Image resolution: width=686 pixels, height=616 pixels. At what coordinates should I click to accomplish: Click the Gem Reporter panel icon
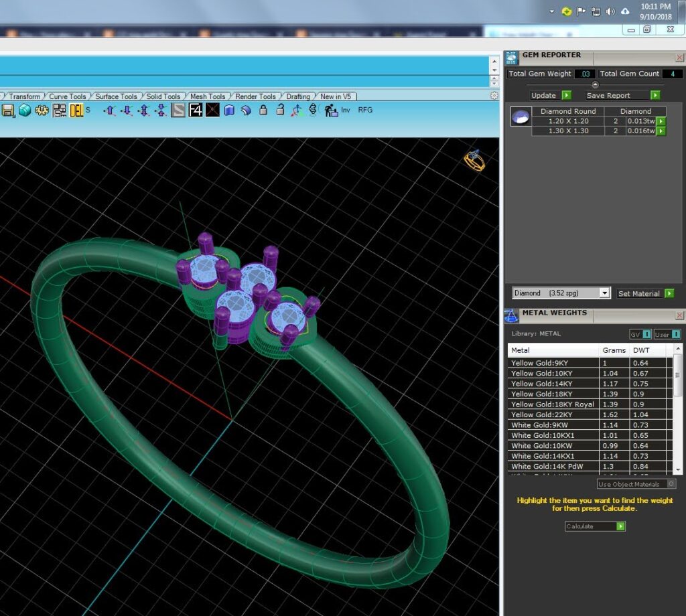511,58
